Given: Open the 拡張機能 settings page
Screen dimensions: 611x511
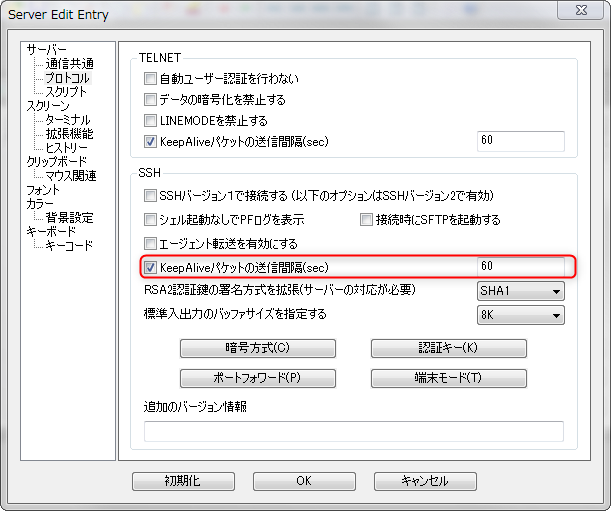Looking at the screenshot, I should click(69, 134).
